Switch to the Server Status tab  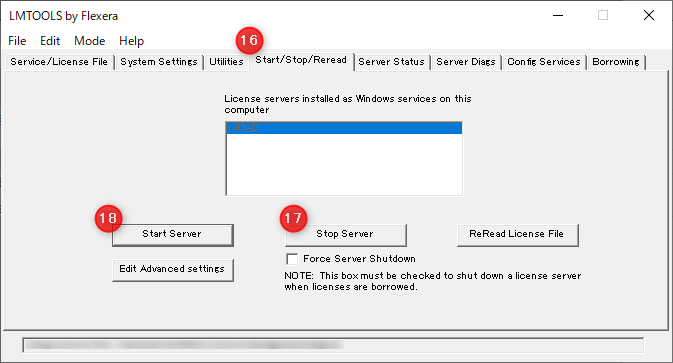[391, 62]
